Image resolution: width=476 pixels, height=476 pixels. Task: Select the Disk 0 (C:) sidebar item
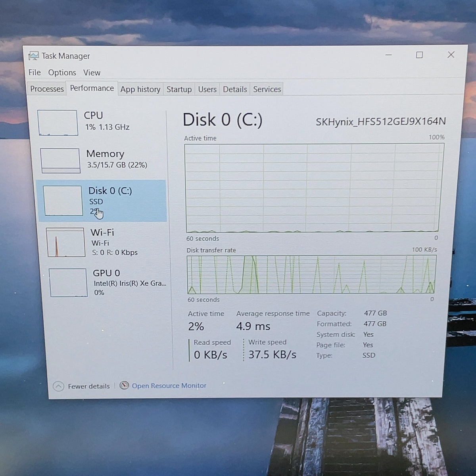click(102, 201)
